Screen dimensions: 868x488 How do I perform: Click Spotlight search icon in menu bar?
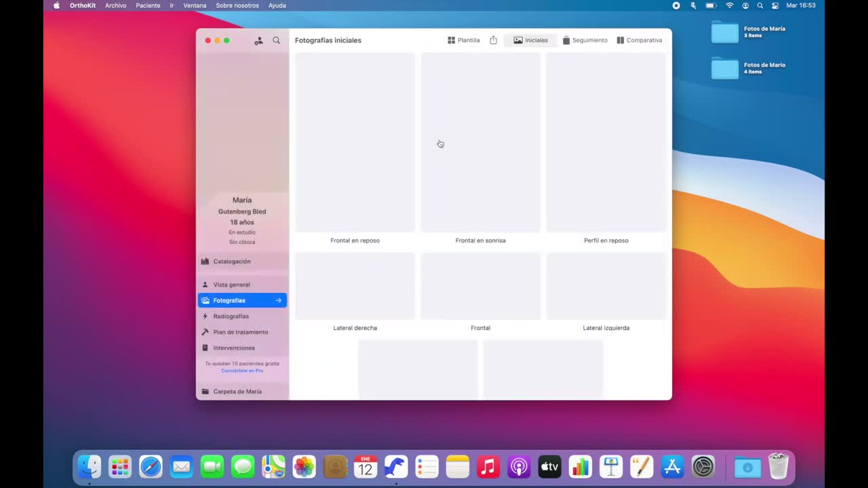pyautogui.click(x=760, y=5)
